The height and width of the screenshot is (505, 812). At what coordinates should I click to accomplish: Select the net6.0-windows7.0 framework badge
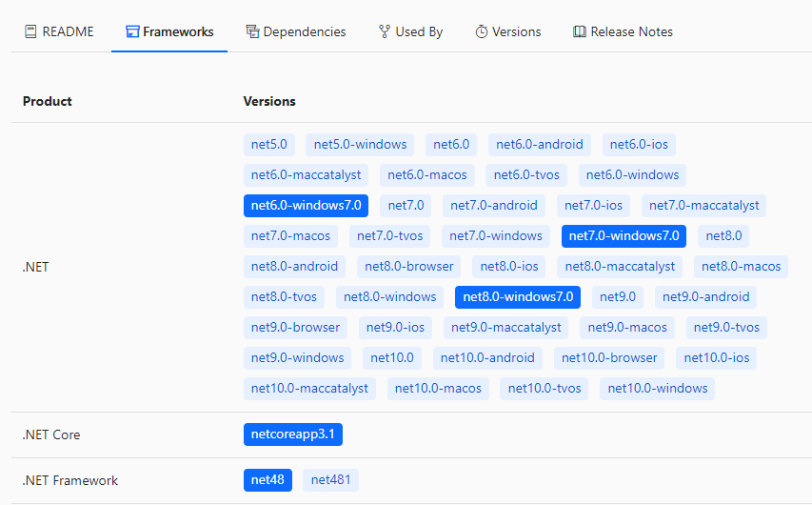[x=306, y=205]
